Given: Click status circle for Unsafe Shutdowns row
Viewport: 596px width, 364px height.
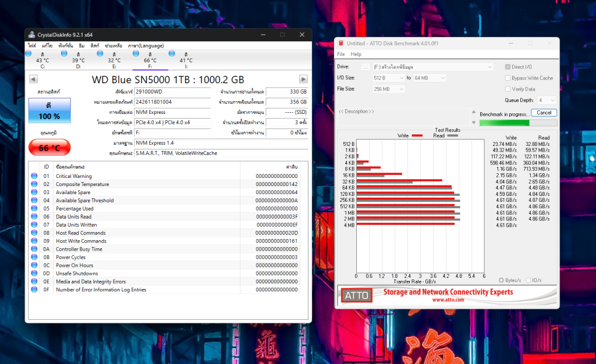Looking at the screenshot, I should coord(34,273).
